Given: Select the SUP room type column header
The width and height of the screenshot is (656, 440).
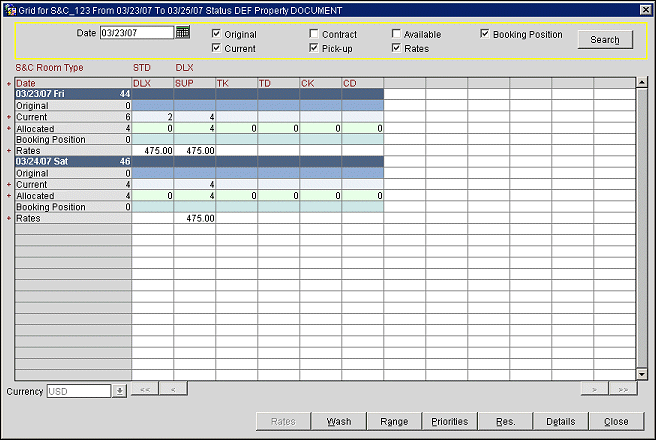Looking at the screenshot, I should pyautogui.click(x=184, y=82).
